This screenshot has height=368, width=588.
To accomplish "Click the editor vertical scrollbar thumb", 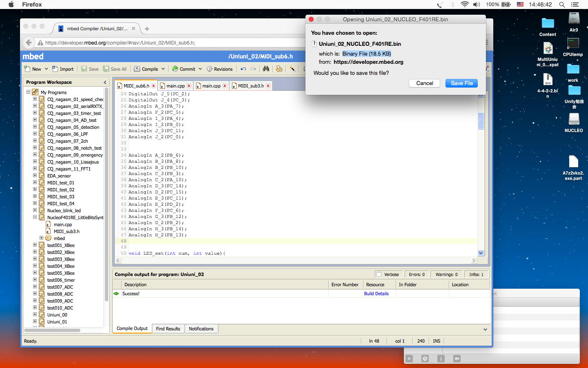I will 481,121.
